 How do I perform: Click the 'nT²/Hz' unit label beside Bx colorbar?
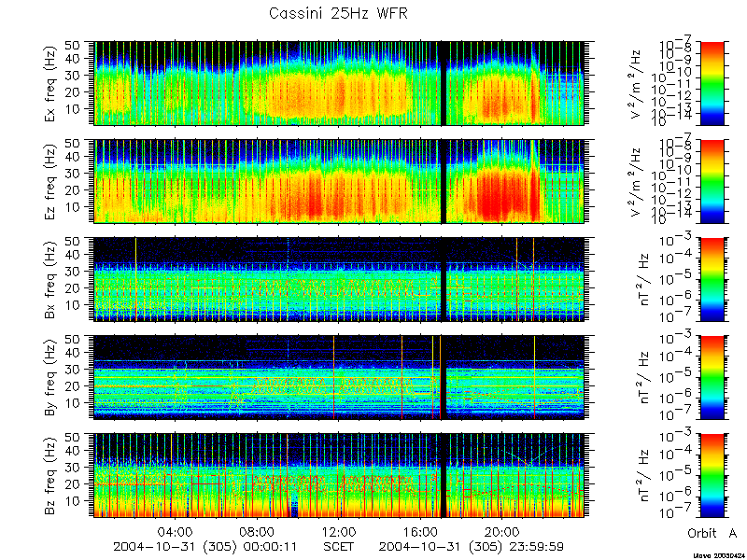tap(642, 279)
